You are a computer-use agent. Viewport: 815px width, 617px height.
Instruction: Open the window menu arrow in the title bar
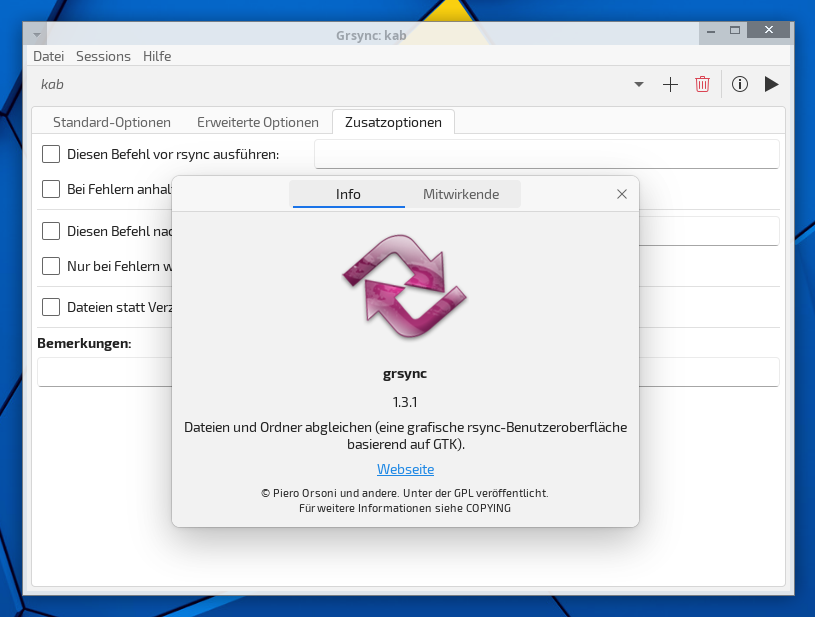(36, 35)
